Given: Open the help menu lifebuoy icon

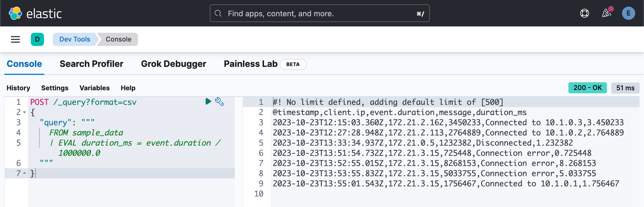Looking at the screenshot, I should (x=584, y=13).
